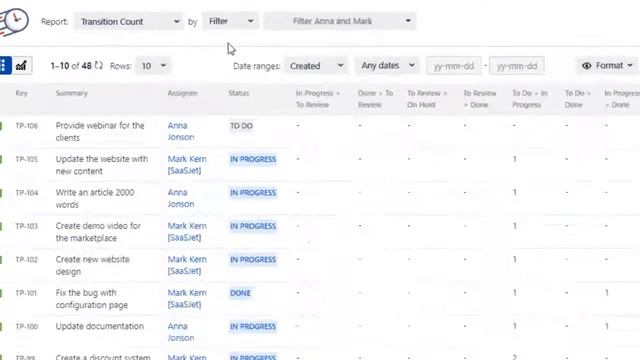Open the Rows 10 dropdown
This screenshot has height=360, width=640.
tap(153, 66)
